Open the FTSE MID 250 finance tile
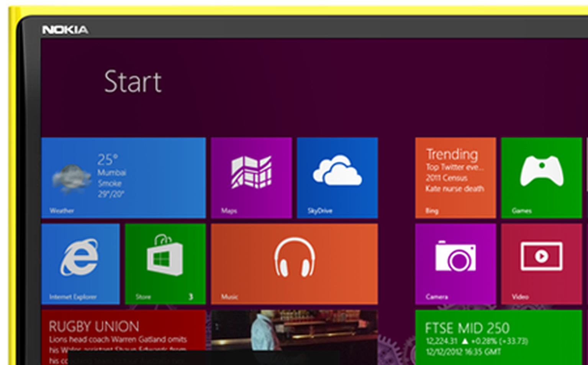The height and width of the screenshot is (365, 588). tap(498, 337)
